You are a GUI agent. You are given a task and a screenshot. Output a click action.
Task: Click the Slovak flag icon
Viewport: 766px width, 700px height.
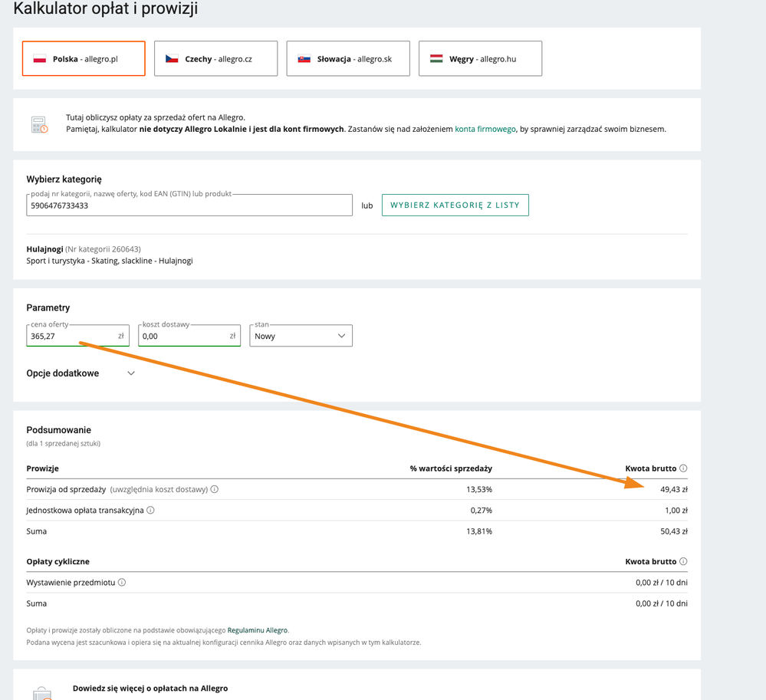(304, 58)
